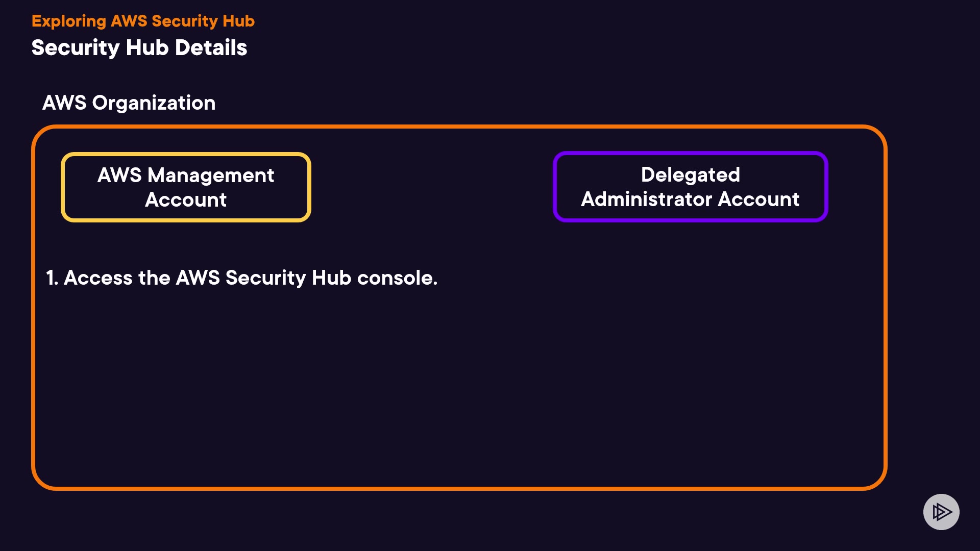Click the word 'Management' in the yellow box
The height and width of the screenshot is (551, 980).
pos(211,175)
